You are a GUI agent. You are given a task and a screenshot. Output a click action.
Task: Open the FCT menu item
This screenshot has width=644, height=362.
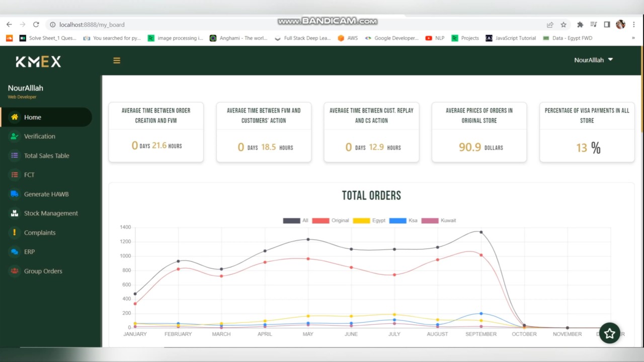(x=29, y=175)
